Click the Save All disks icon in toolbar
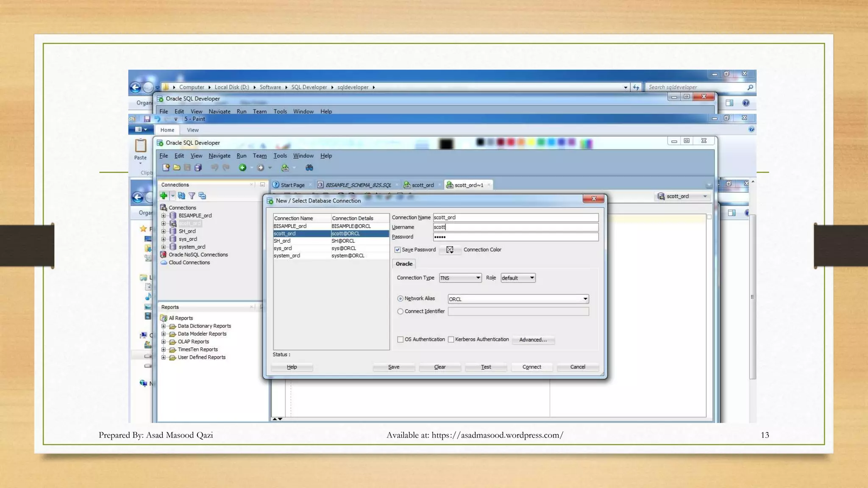 (x=198, y=167)
